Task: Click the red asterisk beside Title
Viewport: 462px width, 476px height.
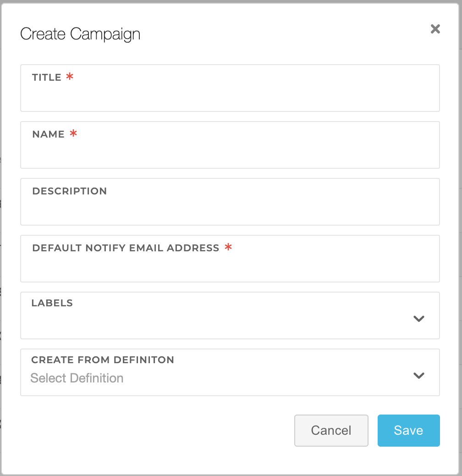Action: pyautogui.click(x=70, y=77)
